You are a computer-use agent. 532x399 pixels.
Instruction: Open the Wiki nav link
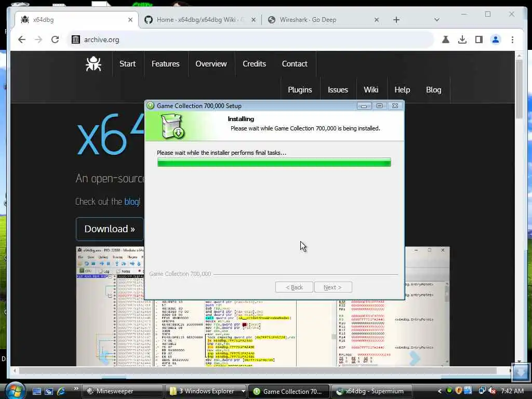(x=371, y=90)
